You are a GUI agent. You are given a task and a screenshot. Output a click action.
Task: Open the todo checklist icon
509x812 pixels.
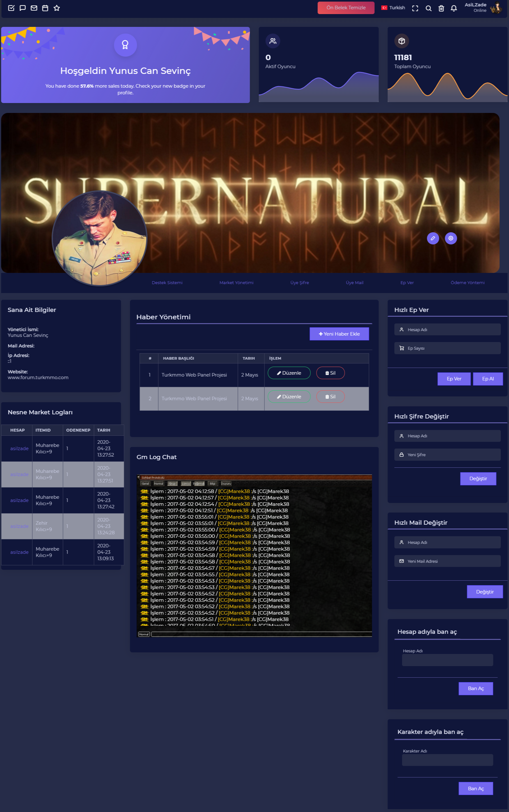pyautogui.click(x=11, y=8)
